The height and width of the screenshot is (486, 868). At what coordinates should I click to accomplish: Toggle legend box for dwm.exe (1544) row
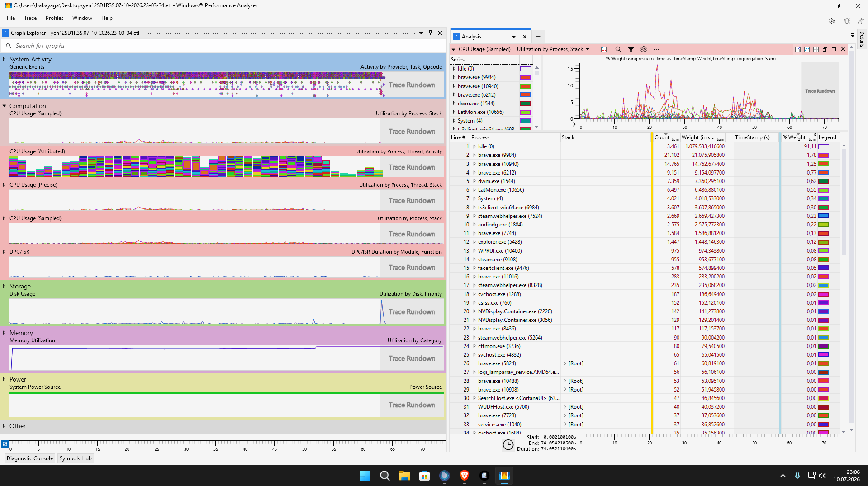click(x=824, y=181)
